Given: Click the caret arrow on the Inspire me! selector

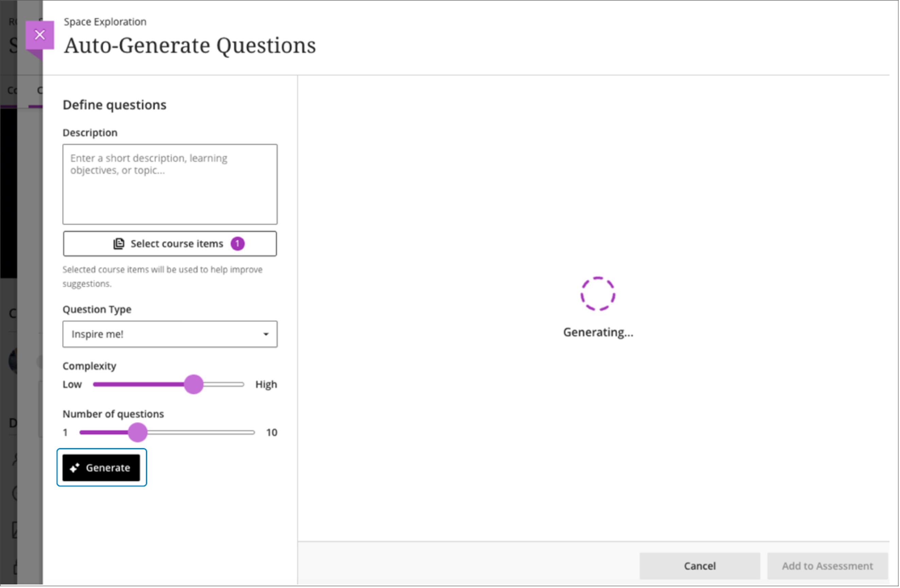Looking at the screenshot, I should pos(267,334).
